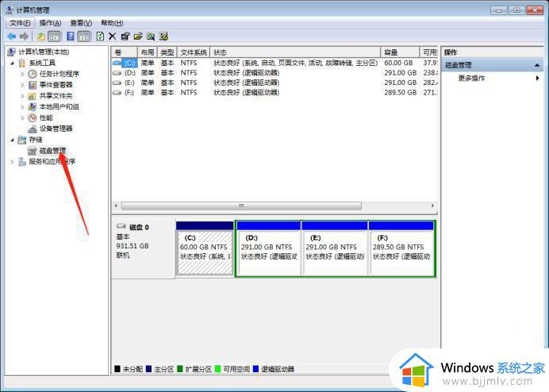Click the green Refresh toolbar icon
The width and height of the screenshot is (549, 392).
point(100,36)
